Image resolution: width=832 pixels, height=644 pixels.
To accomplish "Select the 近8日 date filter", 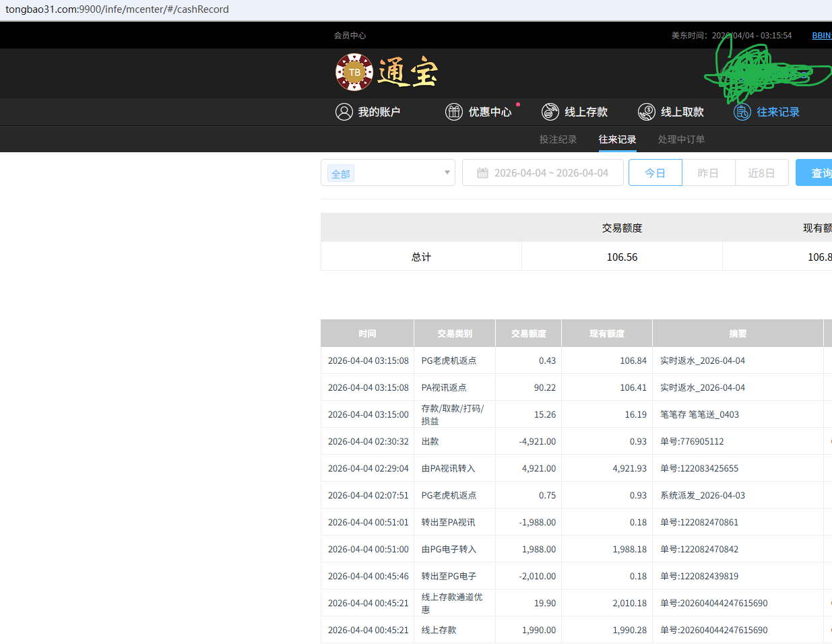I will click(761, 173).
